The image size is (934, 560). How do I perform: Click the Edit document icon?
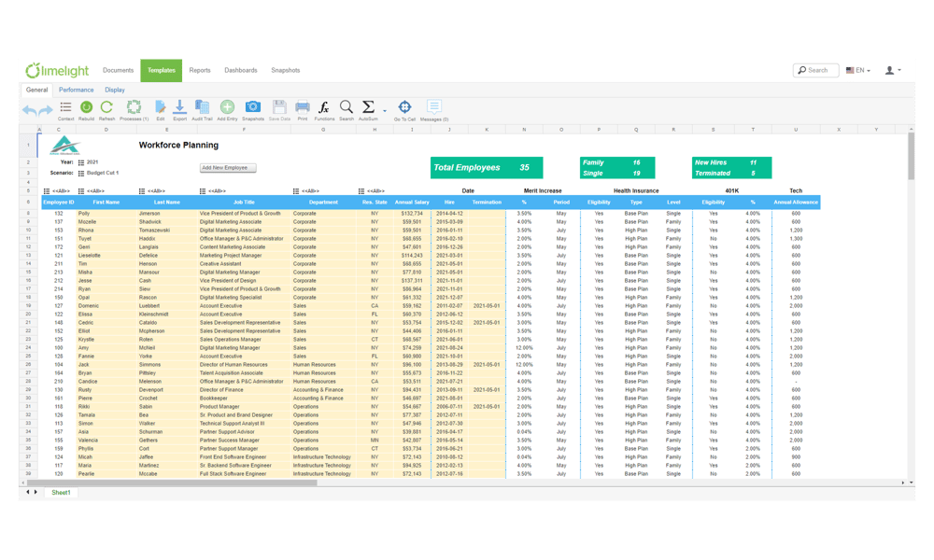161,107
